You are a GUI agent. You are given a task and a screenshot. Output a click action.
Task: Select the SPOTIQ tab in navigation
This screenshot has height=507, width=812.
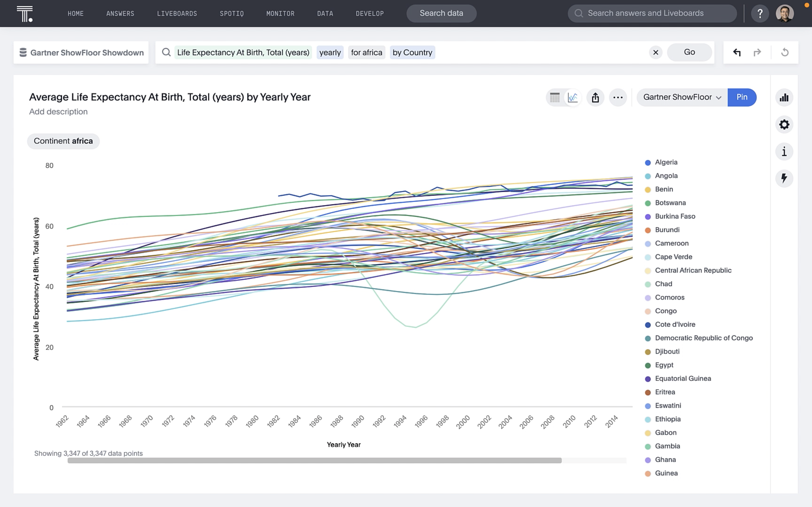coord(232,13)
